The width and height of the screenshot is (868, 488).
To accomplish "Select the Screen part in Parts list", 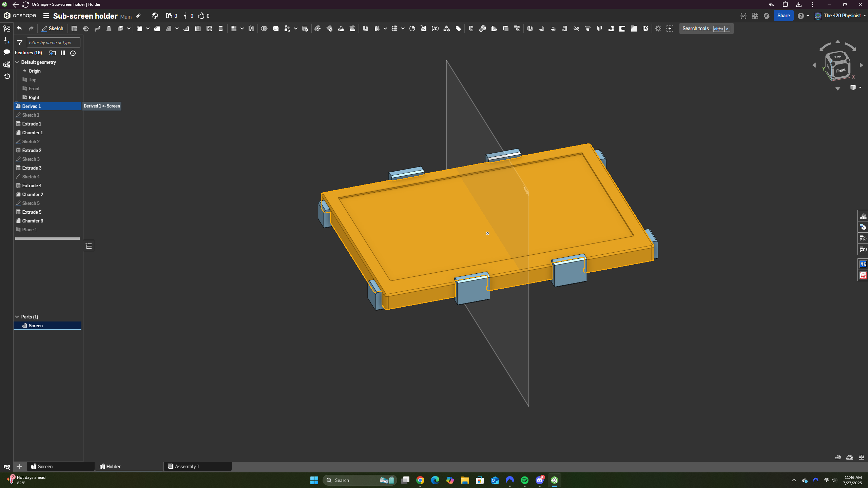I will point(47,326).
